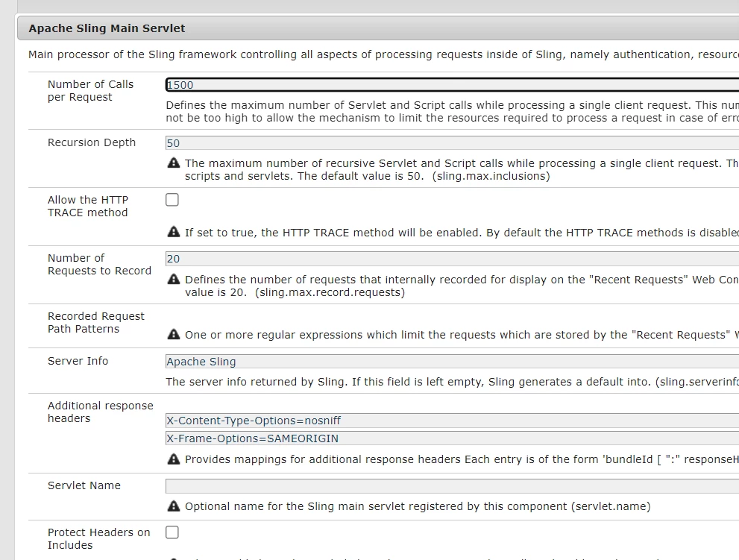739x560 pixels.
Task: Click warning icon under Number of Requests field
Action: (174, 279)
